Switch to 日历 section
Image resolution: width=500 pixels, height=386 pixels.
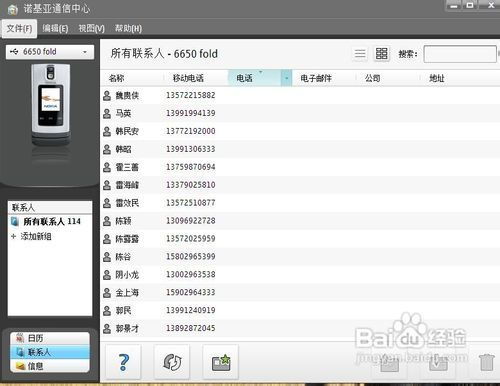(50, 338)
